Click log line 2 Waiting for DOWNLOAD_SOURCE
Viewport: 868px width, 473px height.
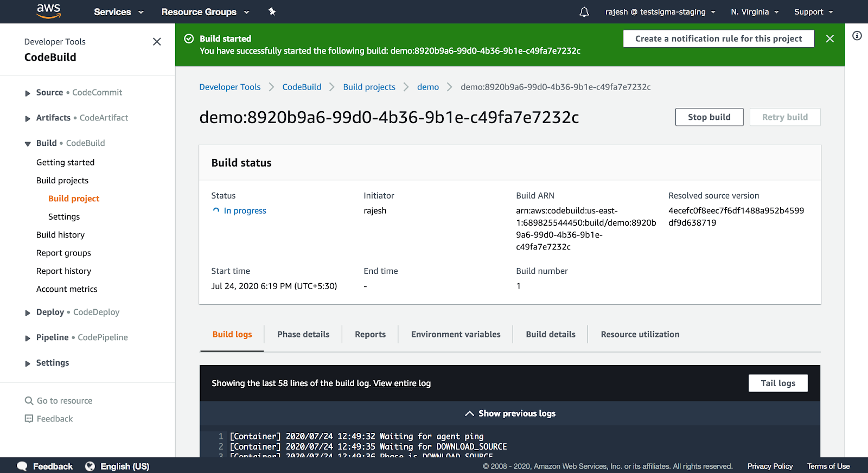pyautogui.click(x=368, y=446)
